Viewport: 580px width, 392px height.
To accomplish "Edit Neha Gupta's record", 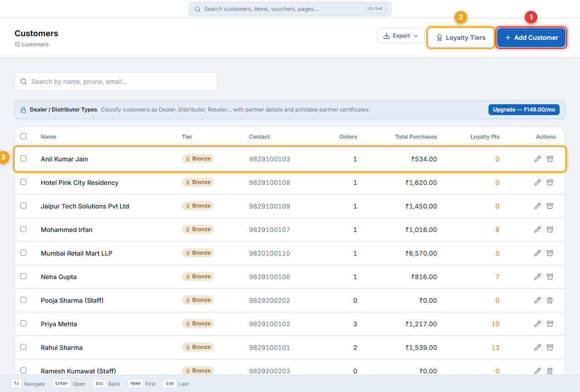I will tap(538, 276).
